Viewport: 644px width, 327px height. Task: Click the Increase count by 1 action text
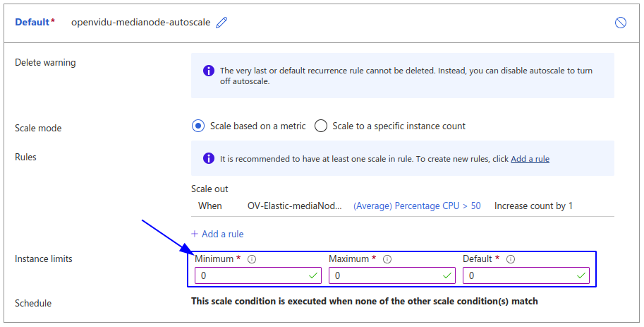pyautogui.click(x=533, y=206)
